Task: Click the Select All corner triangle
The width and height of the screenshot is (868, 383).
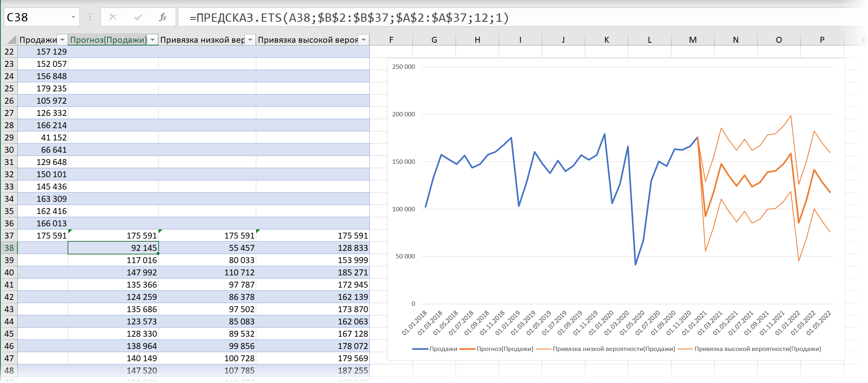Action: click(11, 40)
